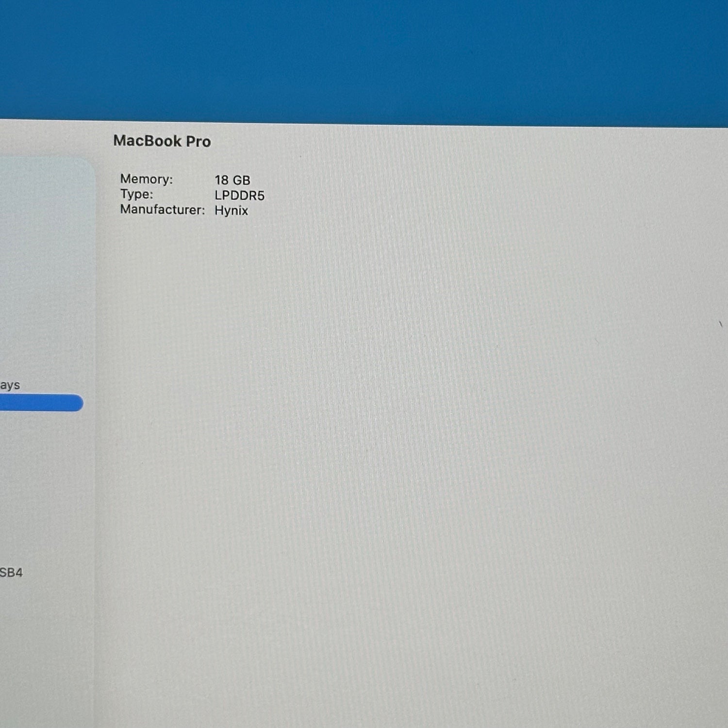Click the Manufacturer: label
Viewport: 728px width, 728px height.
pyautogui.click(x=163, y=210)
